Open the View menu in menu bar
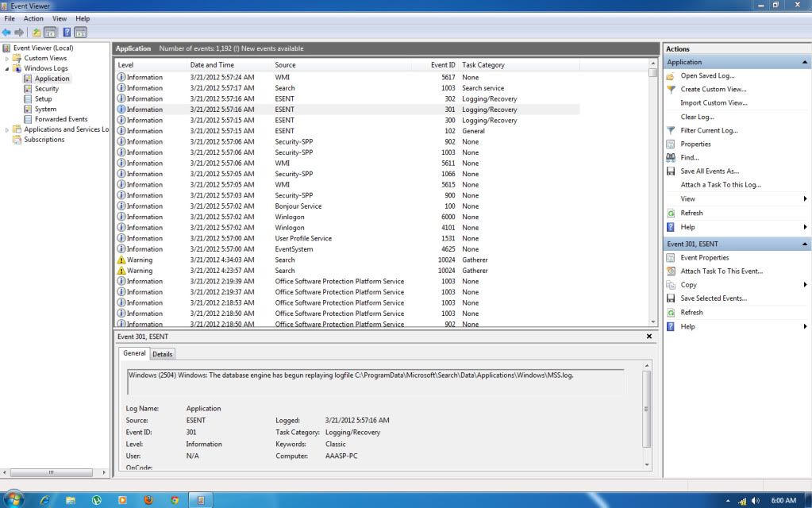The height and width of the screenshot is (508, 812). point(60,18)
